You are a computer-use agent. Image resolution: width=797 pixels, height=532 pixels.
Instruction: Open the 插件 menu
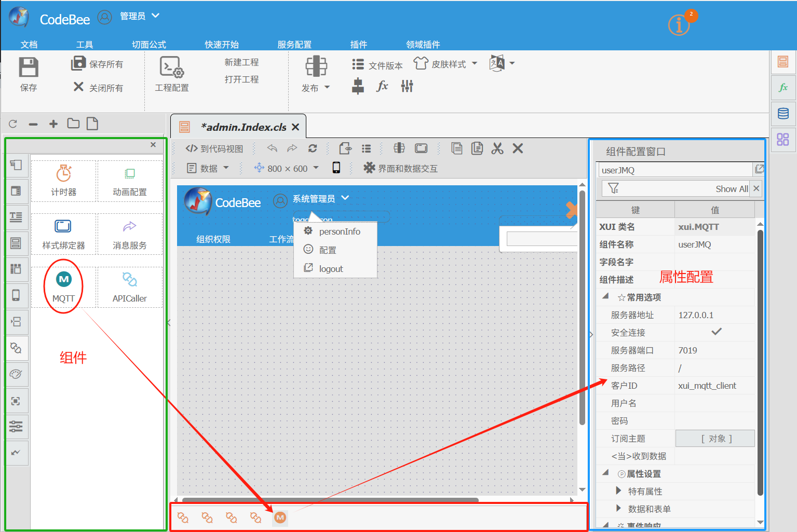[359, 45]
